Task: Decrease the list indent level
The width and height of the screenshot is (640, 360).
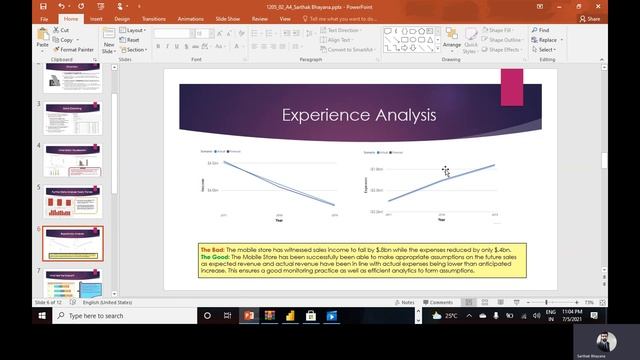Action: pos(287,33)
